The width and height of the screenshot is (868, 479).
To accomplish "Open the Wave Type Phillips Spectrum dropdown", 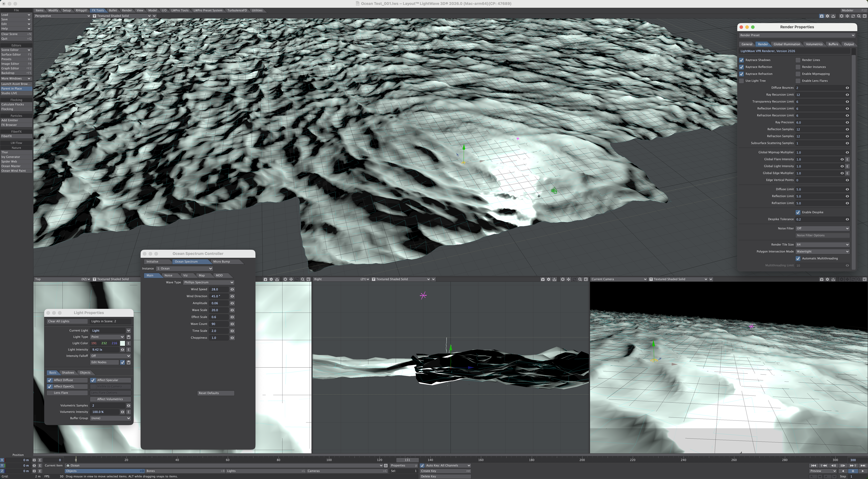I will (x=209, y=282).
